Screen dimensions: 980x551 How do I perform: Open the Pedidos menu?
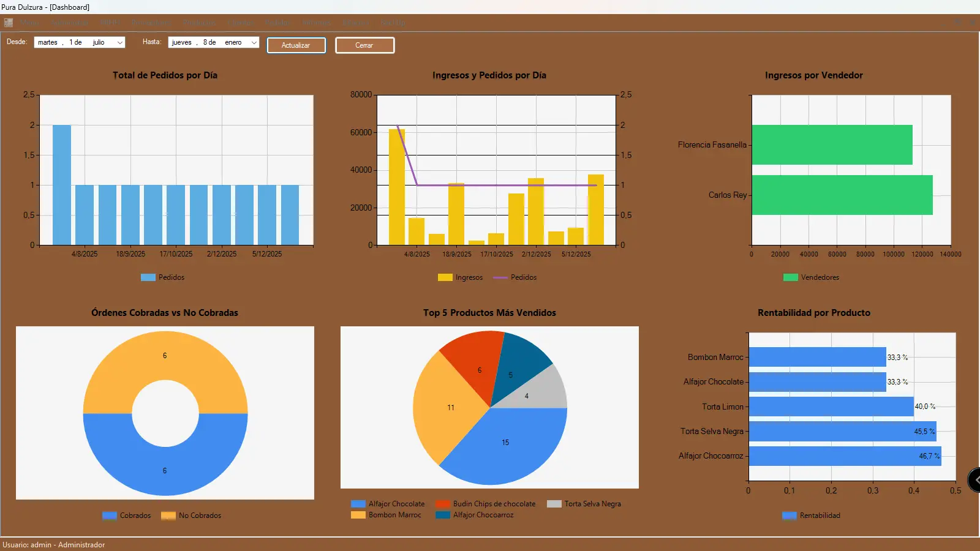(x=277, y=23)
